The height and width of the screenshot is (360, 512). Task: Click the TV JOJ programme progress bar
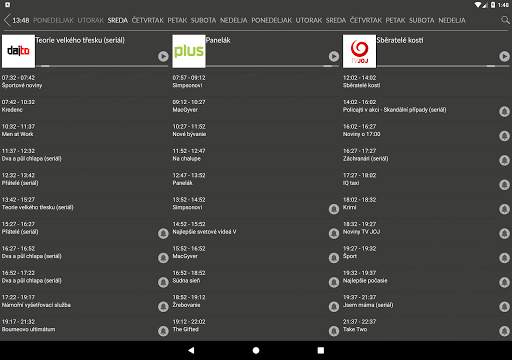pos(443,66)
